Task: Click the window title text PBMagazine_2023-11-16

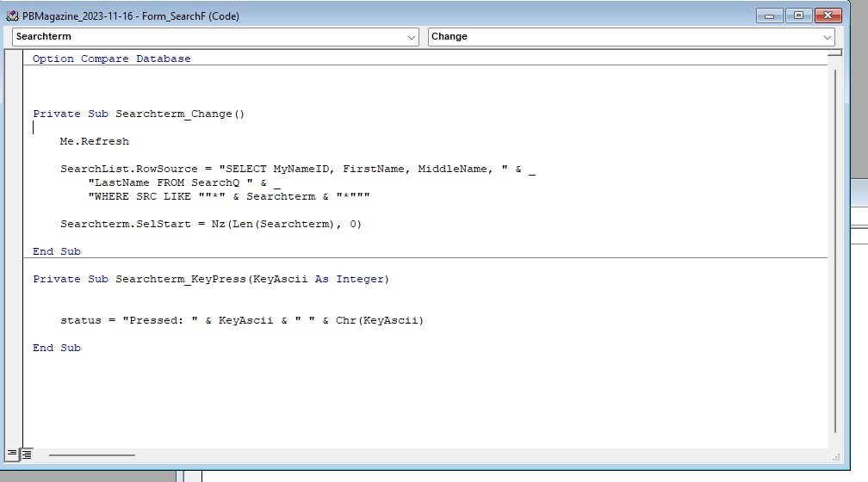Action: coord(78,15)
